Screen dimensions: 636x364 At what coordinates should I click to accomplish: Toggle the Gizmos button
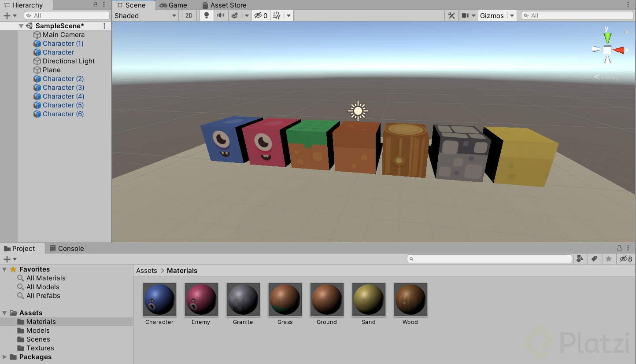(x=492, y=15)
